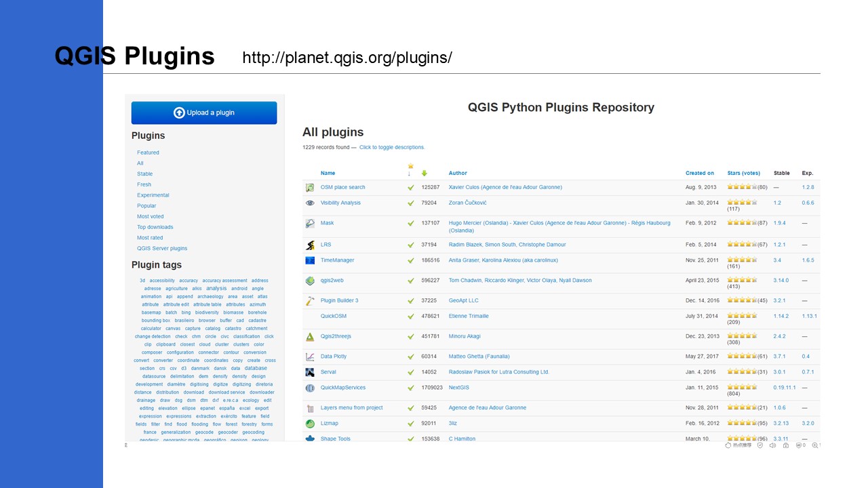Select Fresh in the Plugins sidebar

pyautogui.click(x=144, y=184)
